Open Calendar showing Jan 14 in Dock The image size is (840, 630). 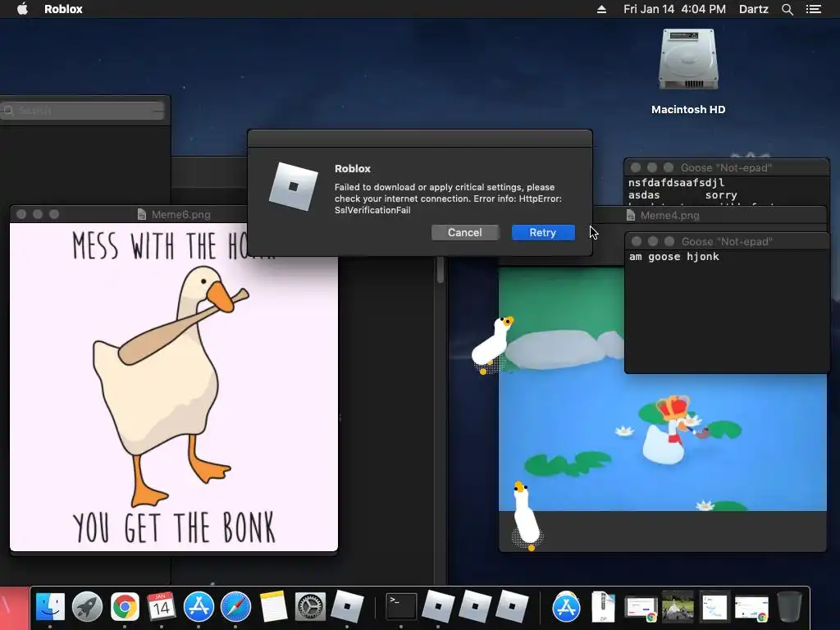click(x=162, y=607)
